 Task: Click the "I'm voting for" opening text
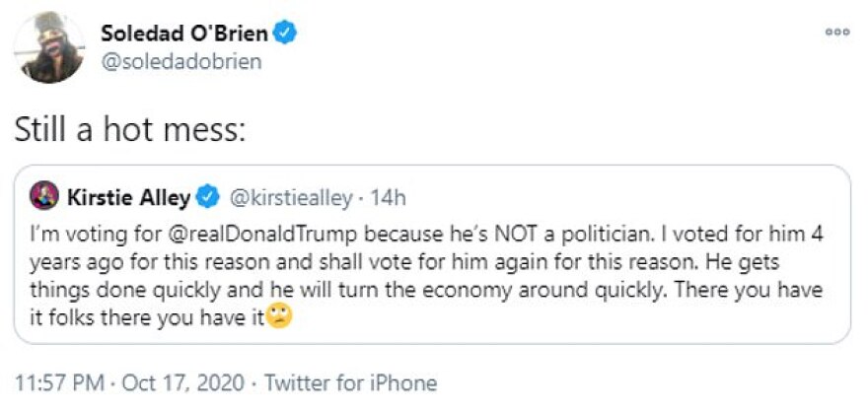tap(76, 237)
